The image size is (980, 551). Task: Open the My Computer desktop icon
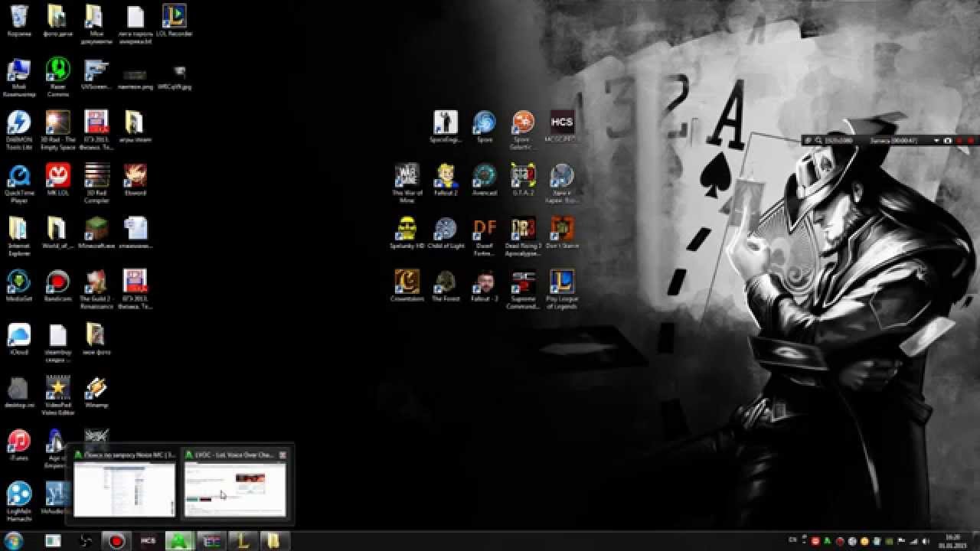point(19,77)
